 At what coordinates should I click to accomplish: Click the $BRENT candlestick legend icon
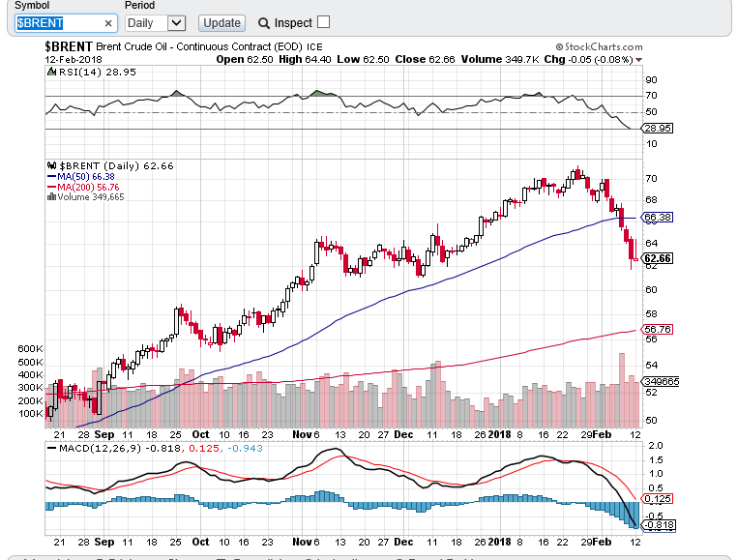(x=51, y=165)
